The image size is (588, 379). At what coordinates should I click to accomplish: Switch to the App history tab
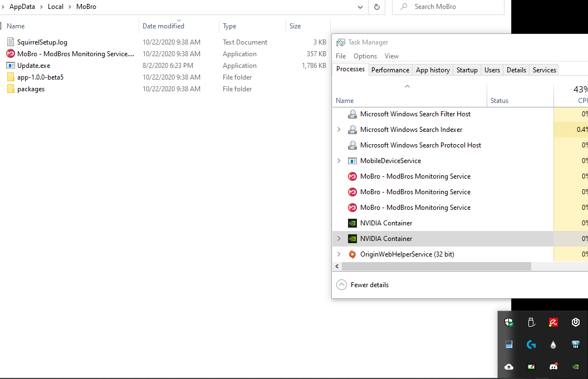(433, 70)
